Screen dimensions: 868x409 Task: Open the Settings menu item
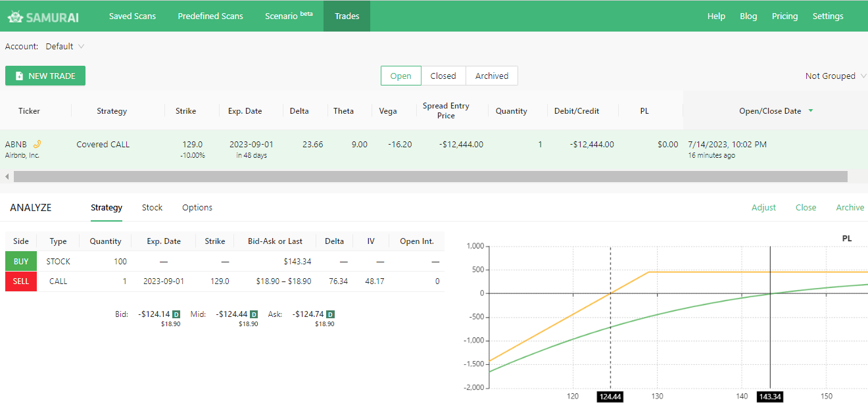pyautogui.click(x=828, y=15)
